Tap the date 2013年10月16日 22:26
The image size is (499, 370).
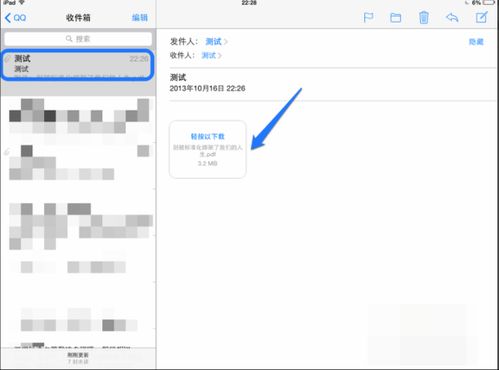pyautogui.click(x=207, y=88)
